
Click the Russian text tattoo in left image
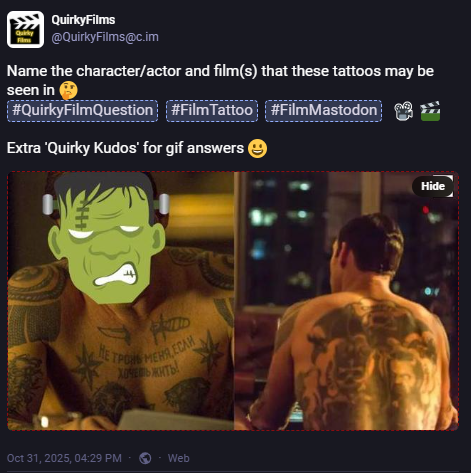pos(147,358)
